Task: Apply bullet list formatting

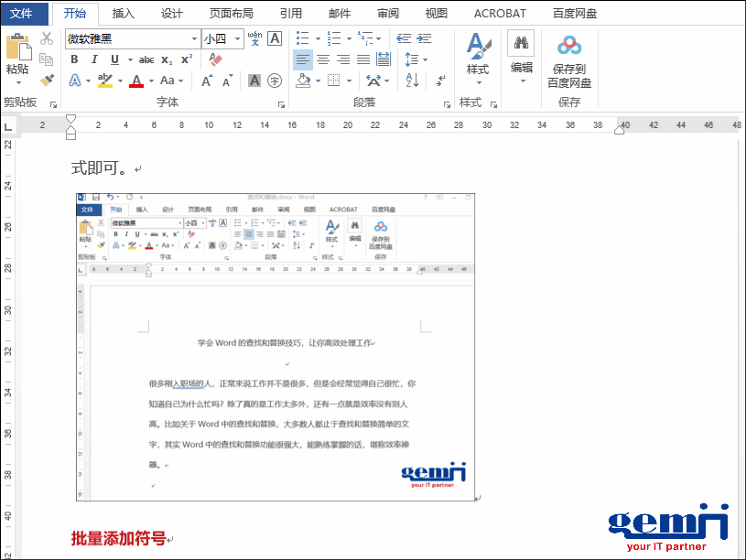Action: [304, 38]
